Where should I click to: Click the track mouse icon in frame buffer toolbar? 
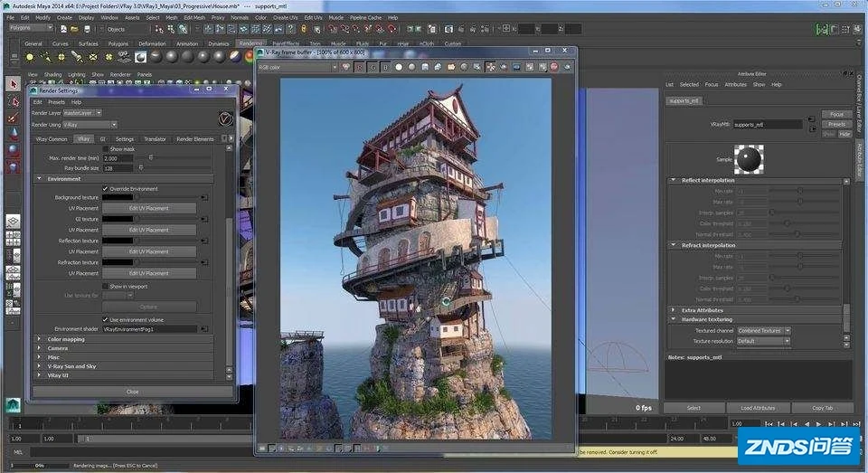(x=490, y=67)
